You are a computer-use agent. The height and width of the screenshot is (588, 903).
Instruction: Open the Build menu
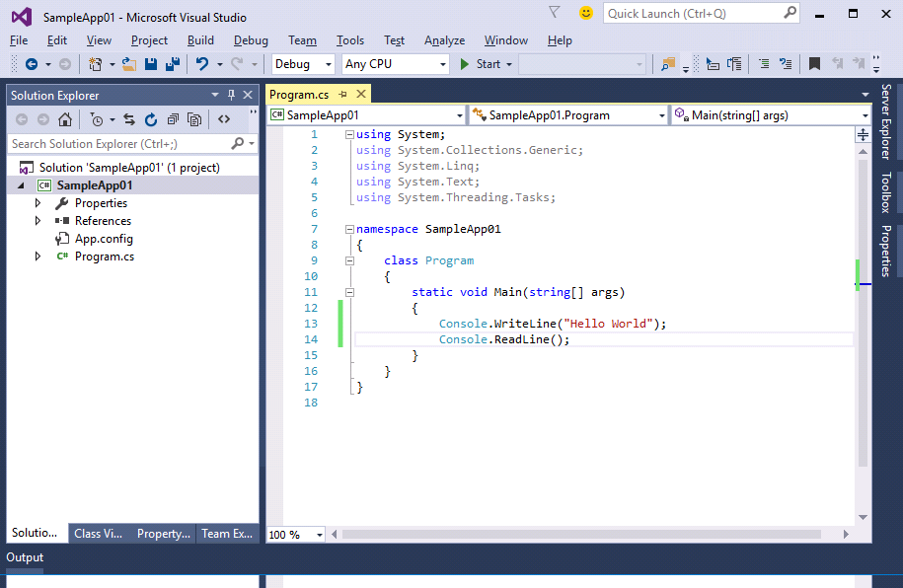[200, 40]
